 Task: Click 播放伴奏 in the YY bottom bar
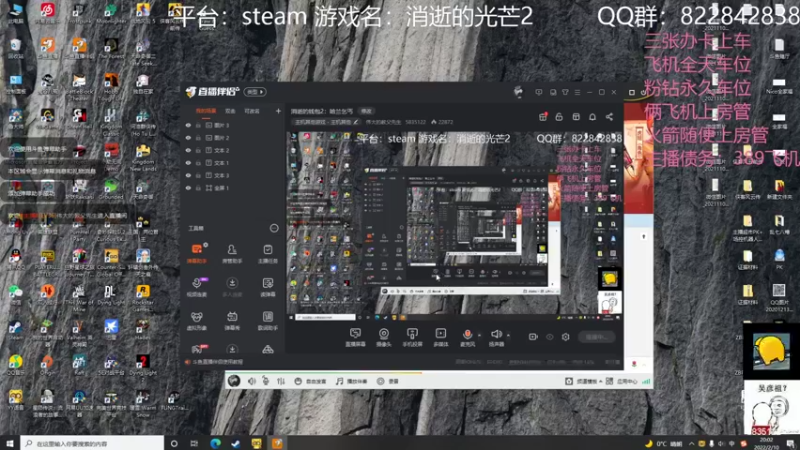[352, 381]
